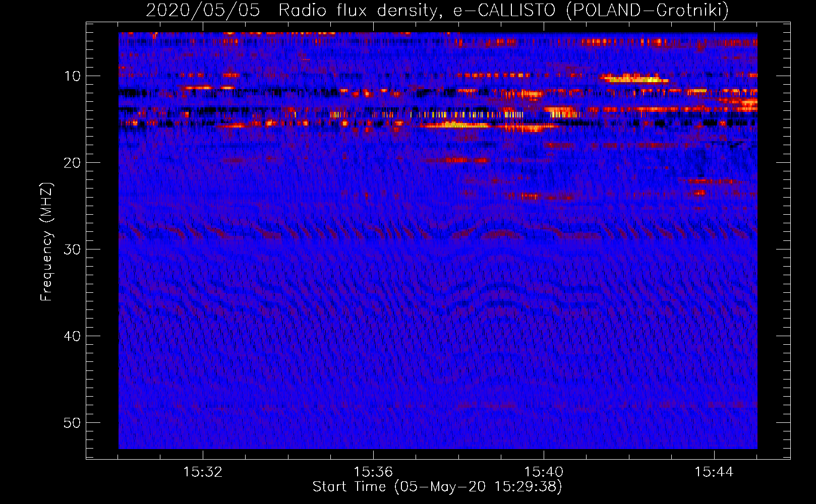Click the 40 MHz frequency label
The width and height of the screenshot is (816, 504).
[x=73, y=336]
